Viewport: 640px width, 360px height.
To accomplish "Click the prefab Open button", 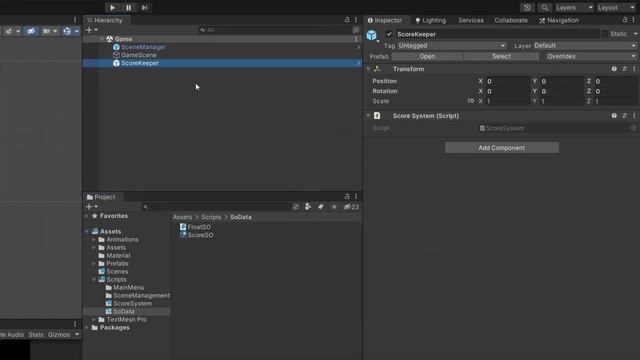I will 427,56.
